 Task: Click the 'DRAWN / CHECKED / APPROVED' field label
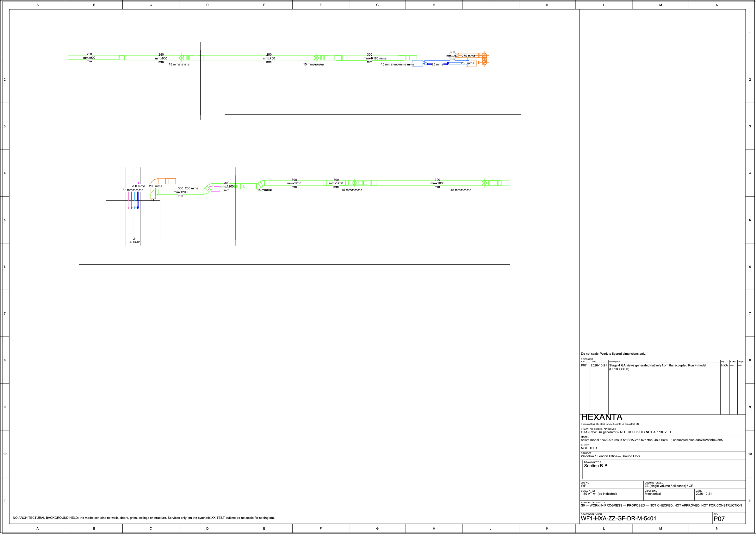tap(598, 429)
